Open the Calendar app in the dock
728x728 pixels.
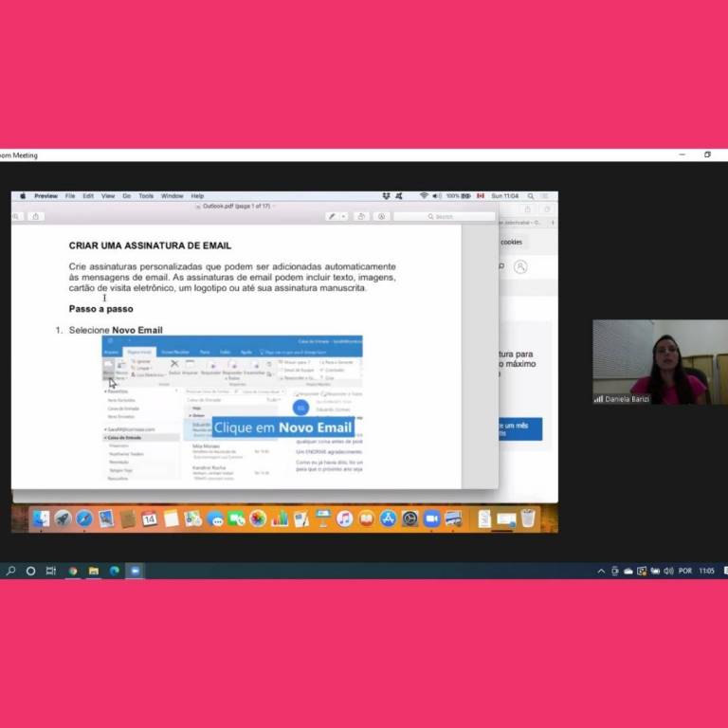(149, 519)
